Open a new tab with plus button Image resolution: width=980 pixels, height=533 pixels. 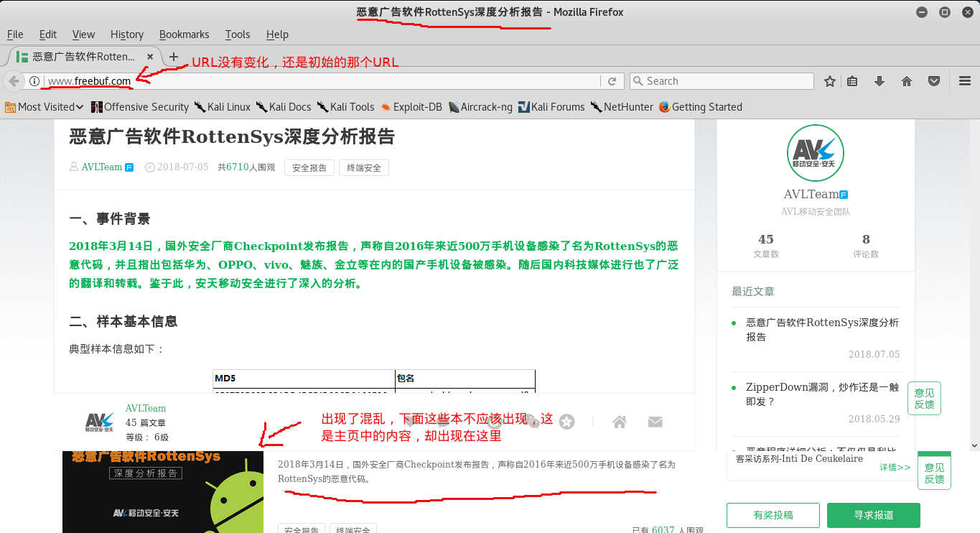173,57
